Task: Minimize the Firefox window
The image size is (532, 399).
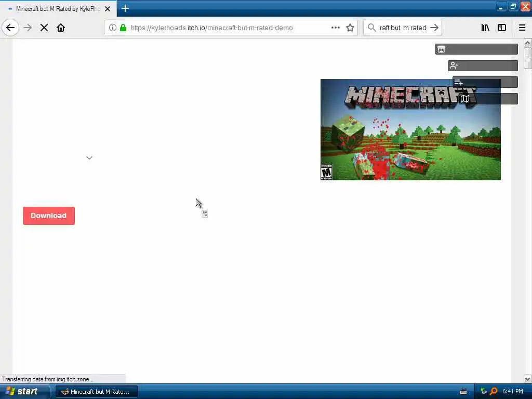Action: 500,7
